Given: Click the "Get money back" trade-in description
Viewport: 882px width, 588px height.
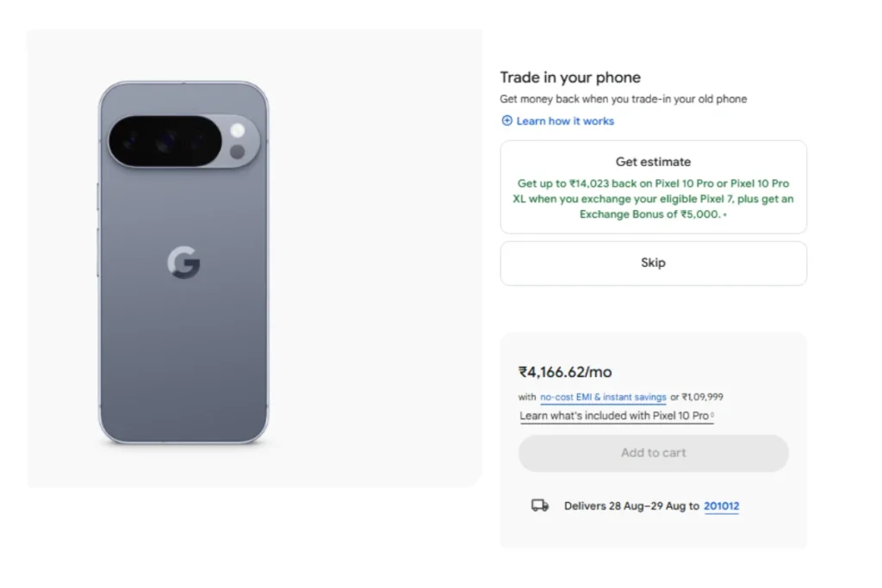Looking at the screenshot, I should coord(623,99).
